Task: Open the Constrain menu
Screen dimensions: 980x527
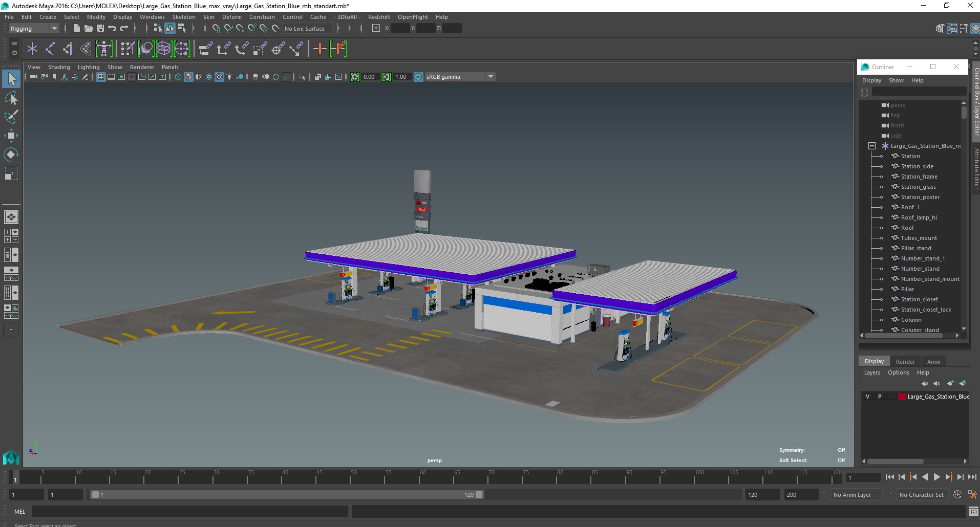Action: pyautogui.click(x=262, y=17)
